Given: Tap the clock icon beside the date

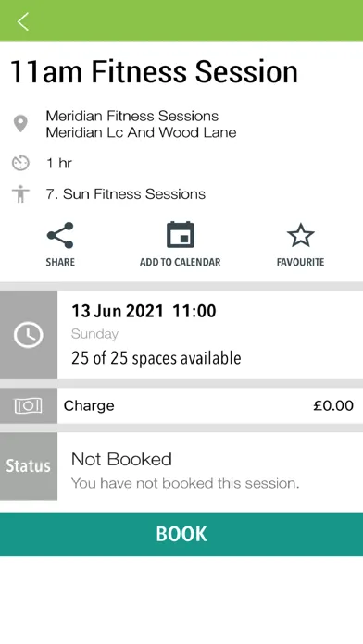Looking at the screenshot, I should pyautogui.click(x=29, y=335).
